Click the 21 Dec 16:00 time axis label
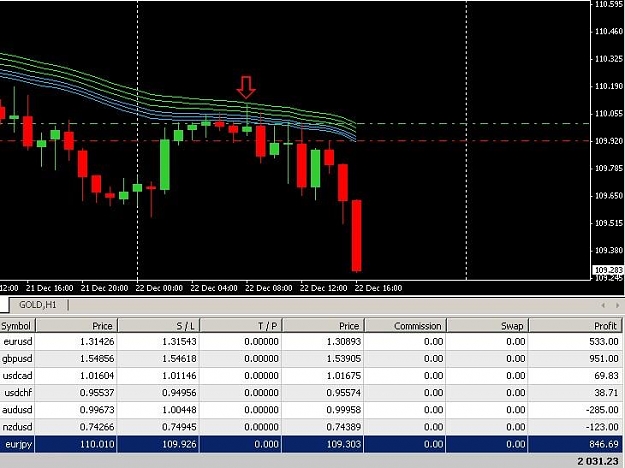Image resolution: width=625 pixels, height=468 pixels. click(50, 288)
